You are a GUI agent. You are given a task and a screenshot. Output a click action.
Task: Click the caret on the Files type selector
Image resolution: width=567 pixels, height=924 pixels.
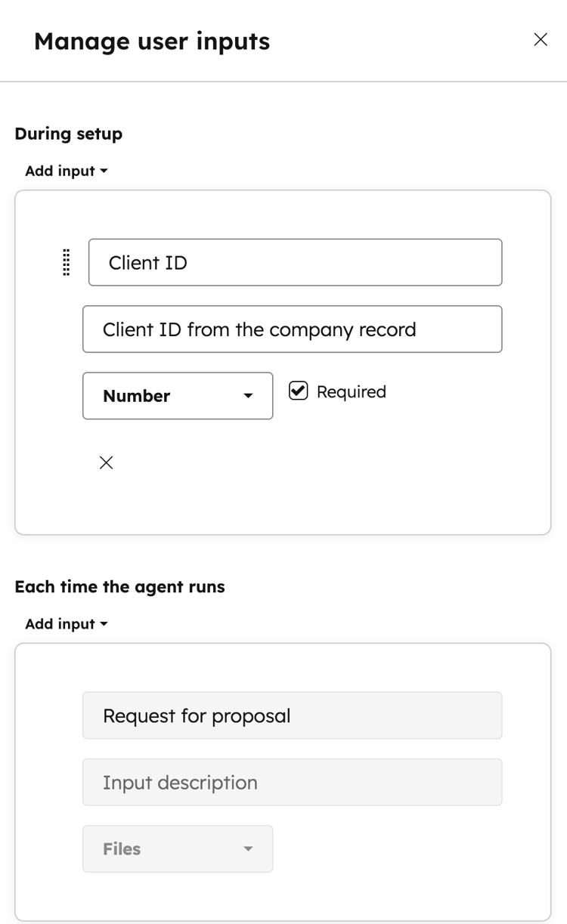[x=248, y=848]
